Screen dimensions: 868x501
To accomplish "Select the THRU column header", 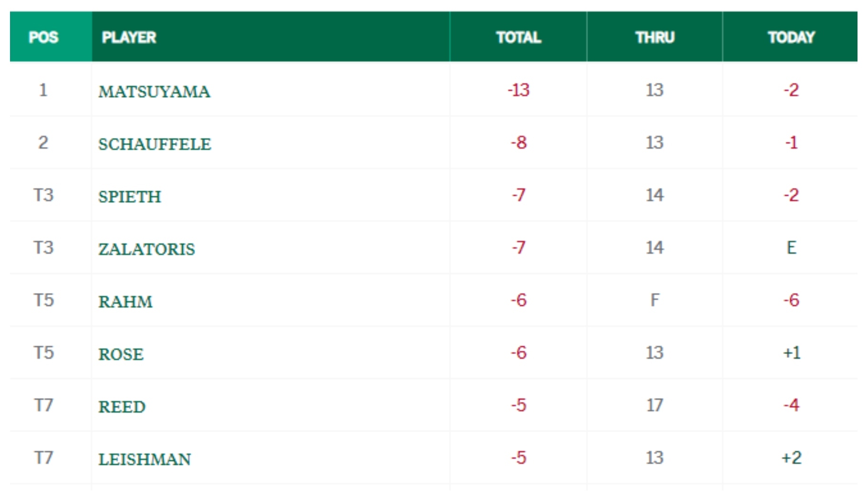I will 655,37.
